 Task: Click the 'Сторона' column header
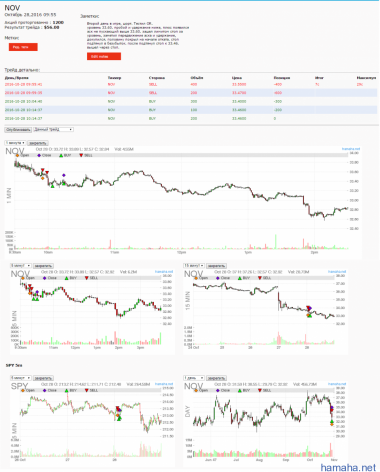tap(157, 78)
